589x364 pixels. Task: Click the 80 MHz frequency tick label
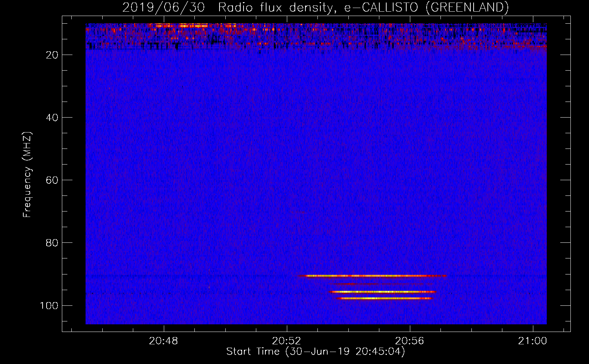tap(52, 243)
